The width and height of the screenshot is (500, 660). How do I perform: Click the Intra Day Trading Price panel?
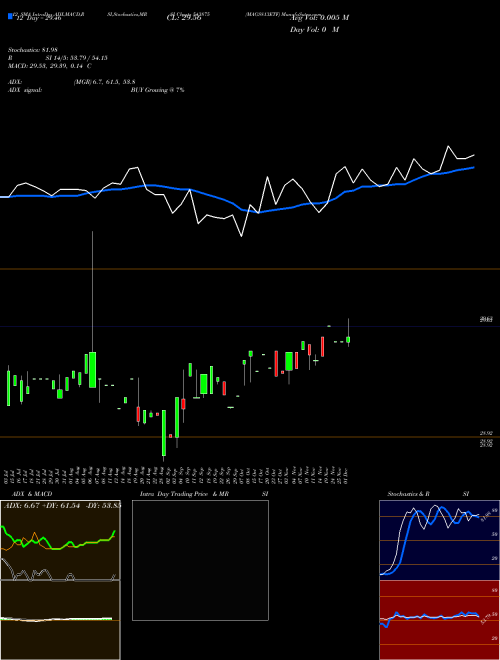[x=200, y=560]
